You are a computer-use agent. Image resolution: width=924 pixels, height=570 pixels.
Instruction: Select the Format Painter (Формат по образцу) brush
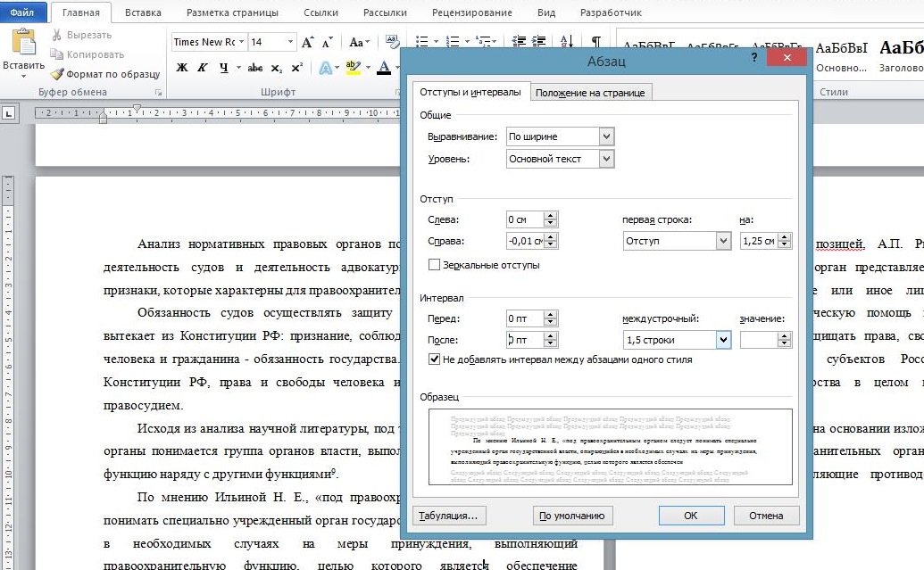(58, 74)
